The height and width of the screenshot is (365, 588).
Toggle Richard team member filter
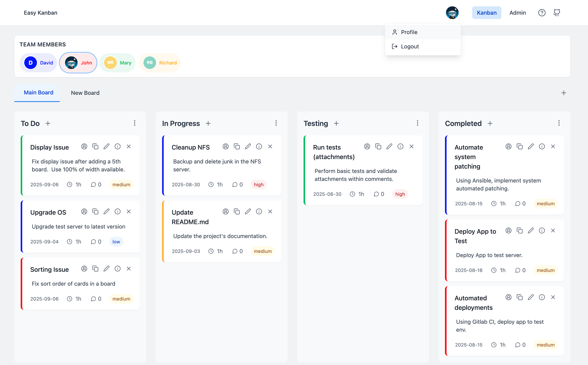pos(160,63)
